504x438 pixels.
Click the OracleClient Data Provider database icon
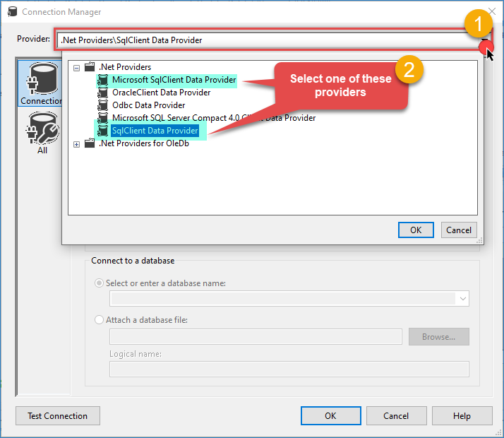(x=104, y=93)
